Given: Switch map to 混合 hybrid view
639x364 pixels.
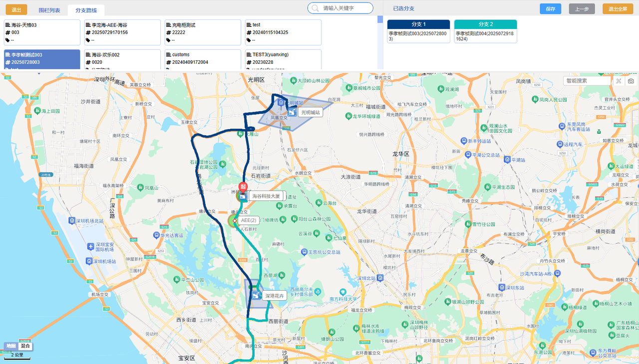Looking at the screenshot, I should pos(25,346).
